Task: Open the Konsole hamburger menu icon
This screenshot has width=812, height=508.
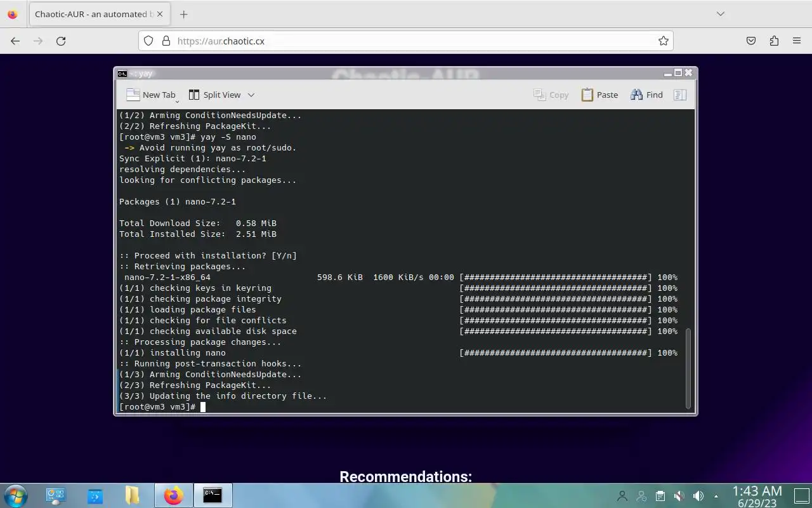Action: pos(680,95)
